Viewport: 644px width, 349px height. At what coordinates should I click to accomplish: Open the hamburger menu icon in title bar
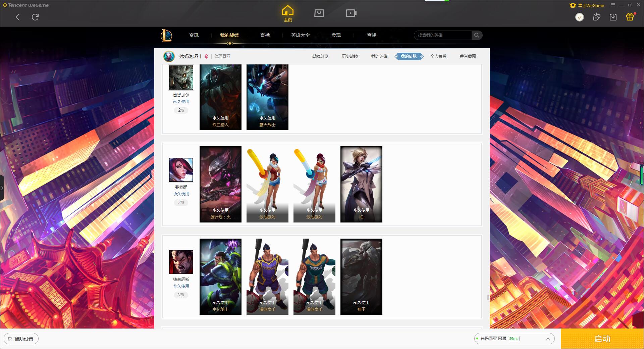point(613,5)
